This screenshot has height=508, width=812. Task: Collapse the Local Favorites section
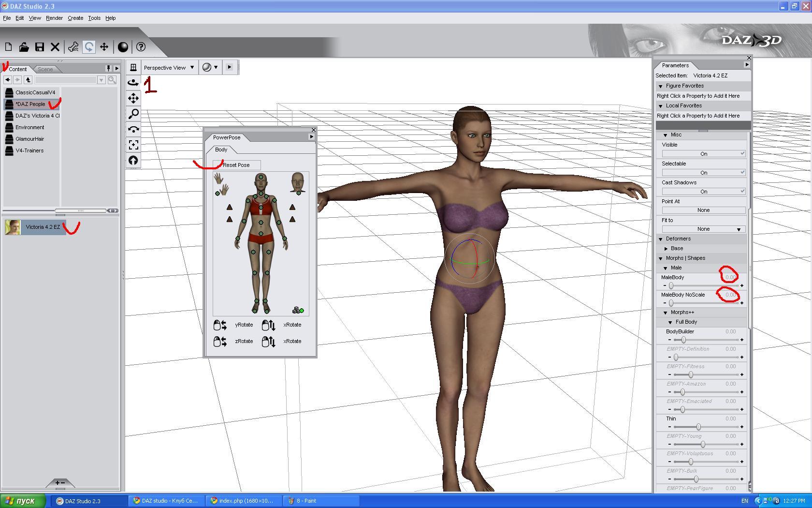660,106
